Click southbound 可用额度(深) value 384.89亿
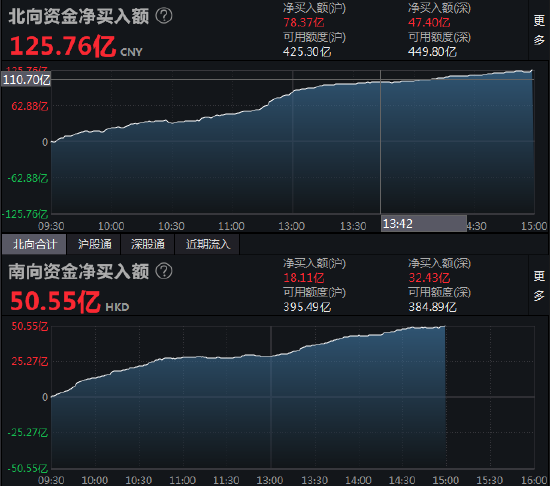The width and height of the screenshot is (550, 486). click(x=432, y=308)
